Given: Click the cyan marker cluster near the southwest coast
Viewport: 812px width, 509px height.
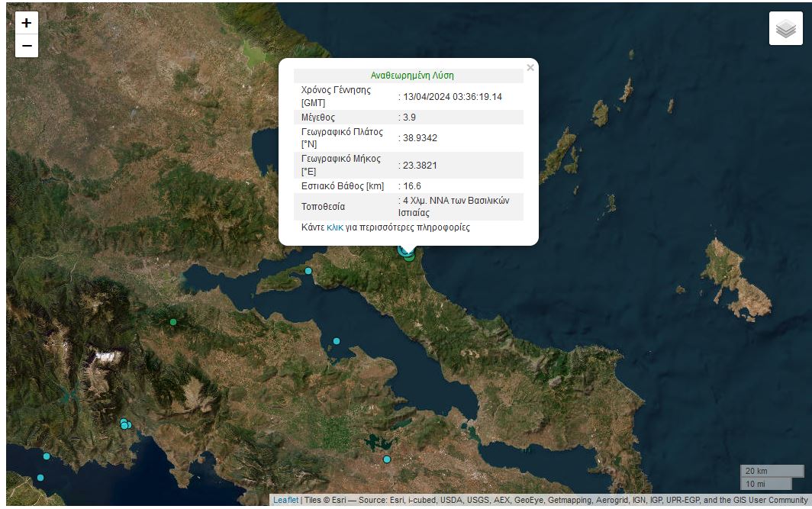Looking at the screenshot, I should click(x=125, y=424).
